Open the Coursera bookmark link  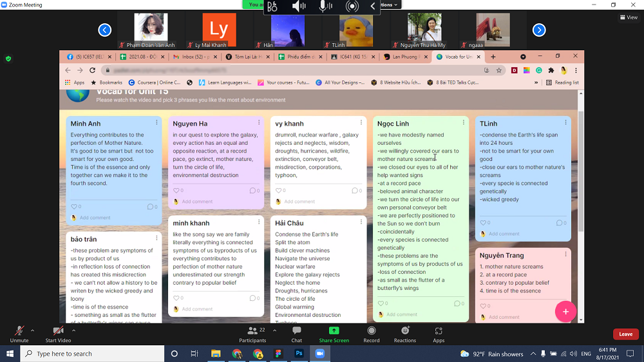tap(155, 82)
